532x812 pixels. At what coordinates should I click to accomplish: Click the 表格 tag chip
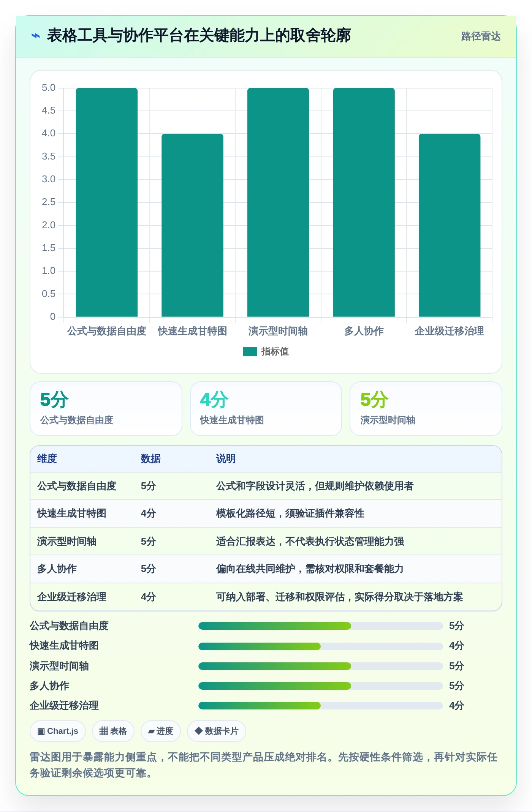click(113, 731)
